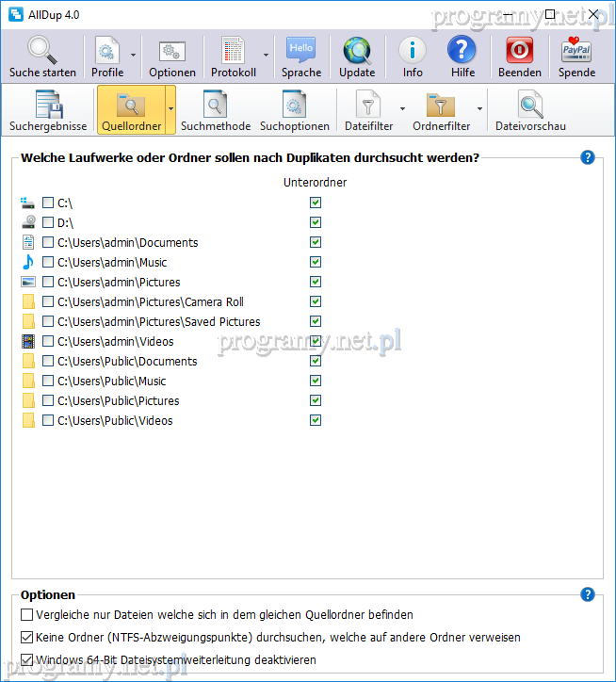Open the PayPal Spende donation icon

(x=576, y=57)
